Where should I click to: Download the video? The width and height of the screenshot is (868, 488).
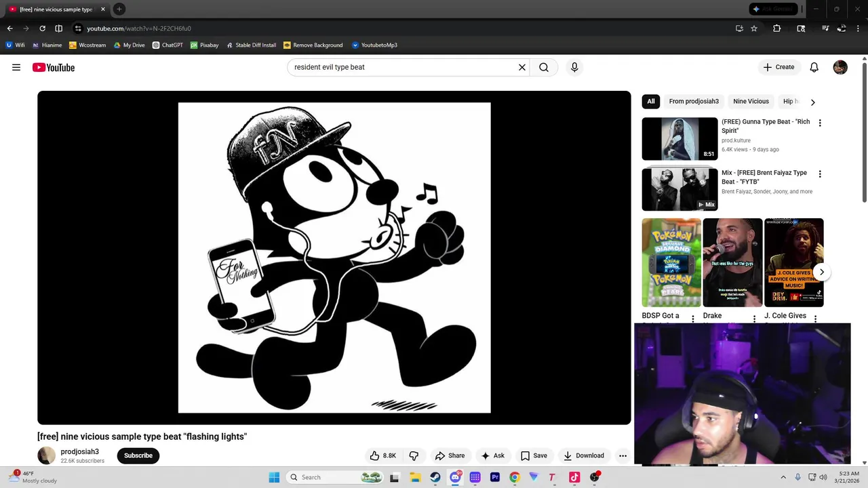click(583, 455)
